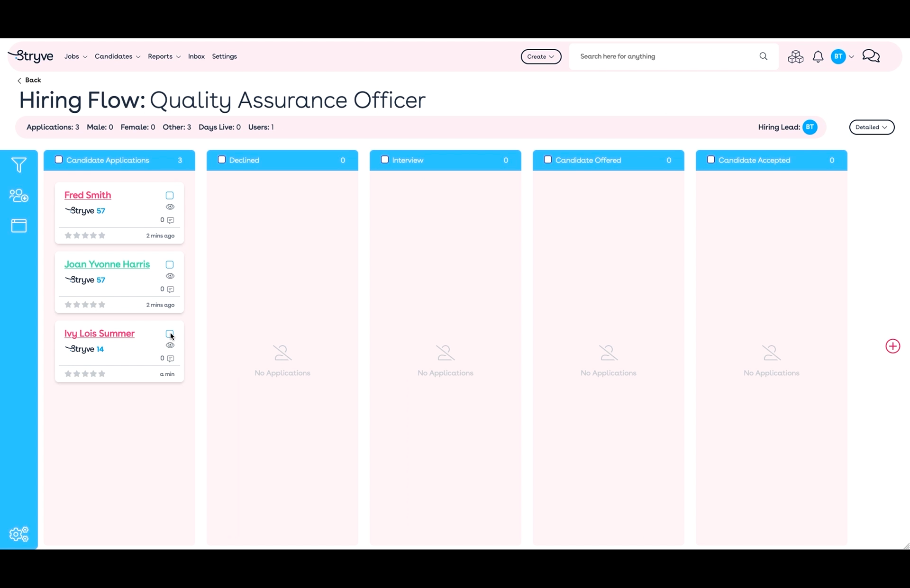910x588 pixels.
Task: Click Stryve source logo on Fred Smith card
Action: point(79,210)
